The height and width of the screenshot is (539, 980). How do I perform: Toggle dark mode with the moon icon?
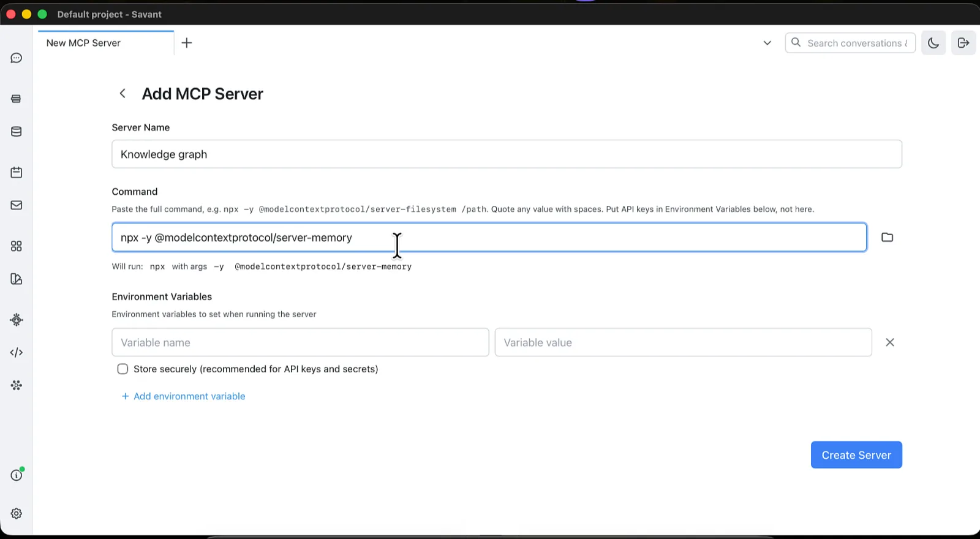933,43
